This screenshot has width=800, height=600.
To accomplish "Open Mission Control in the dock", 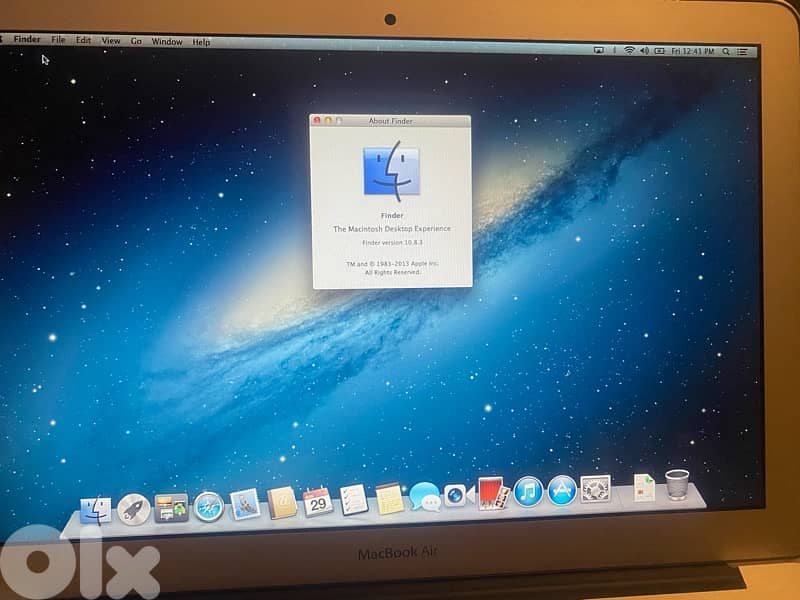I will 171,507.
